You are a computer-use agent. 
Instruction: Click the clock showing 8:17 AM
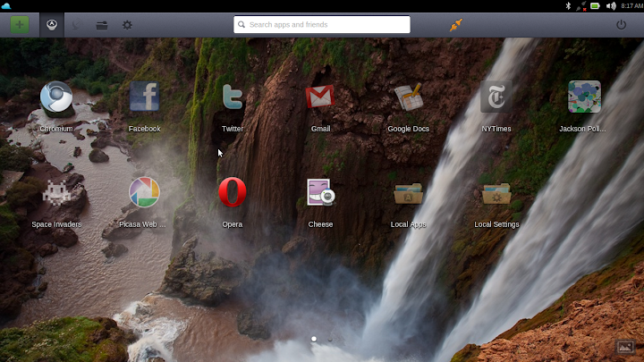point(632,5)
